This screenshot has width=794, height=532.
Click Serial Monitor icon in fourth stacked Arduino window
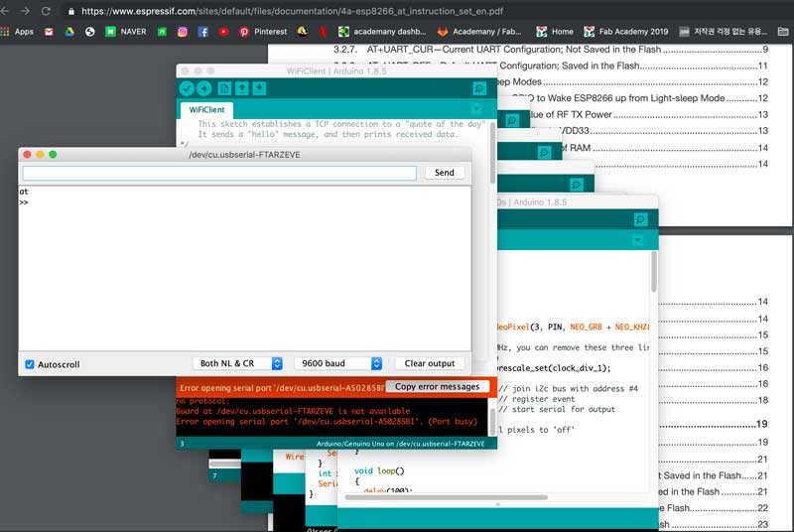pyautogui.click(x=576, y=185)
